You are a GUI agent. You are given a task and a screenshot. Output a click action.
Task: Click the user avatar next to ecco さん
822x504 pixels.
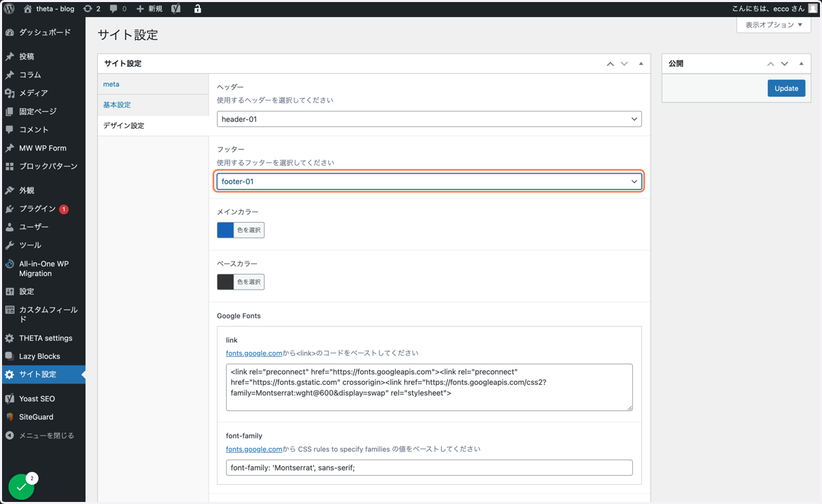(x=812, y=9)
